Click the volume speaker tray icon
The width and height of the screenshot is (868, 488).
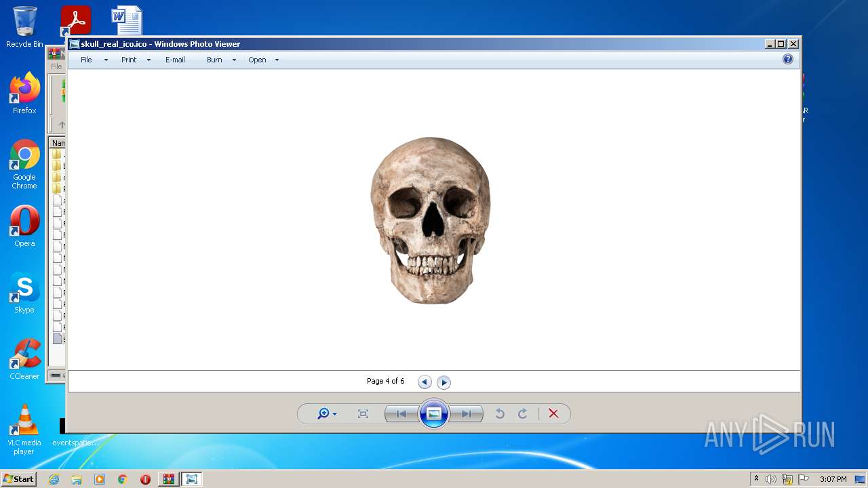[x=771, y=479]
